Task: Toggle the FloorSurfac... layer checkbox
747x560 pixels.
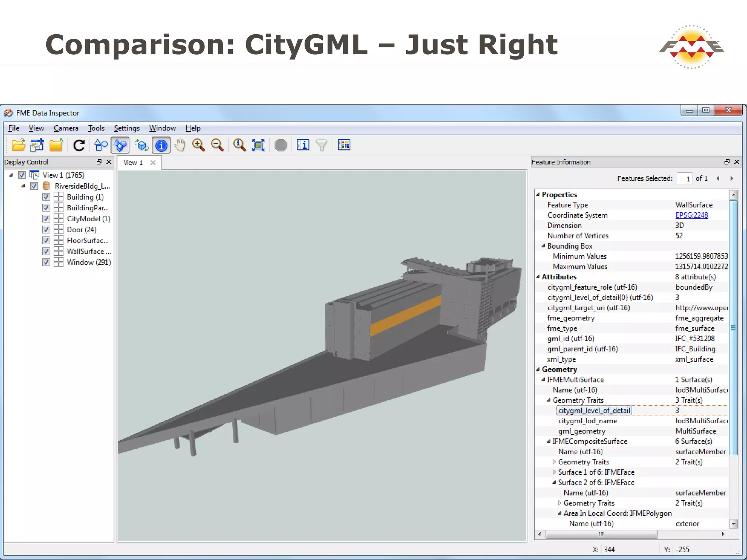Action: point(46,241)
